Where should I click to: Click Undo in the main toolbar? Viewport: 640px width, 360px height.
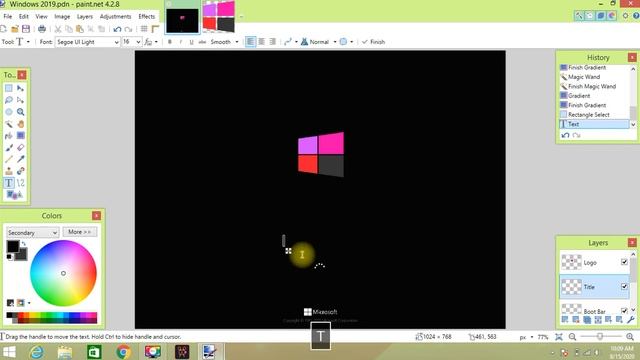117,29
